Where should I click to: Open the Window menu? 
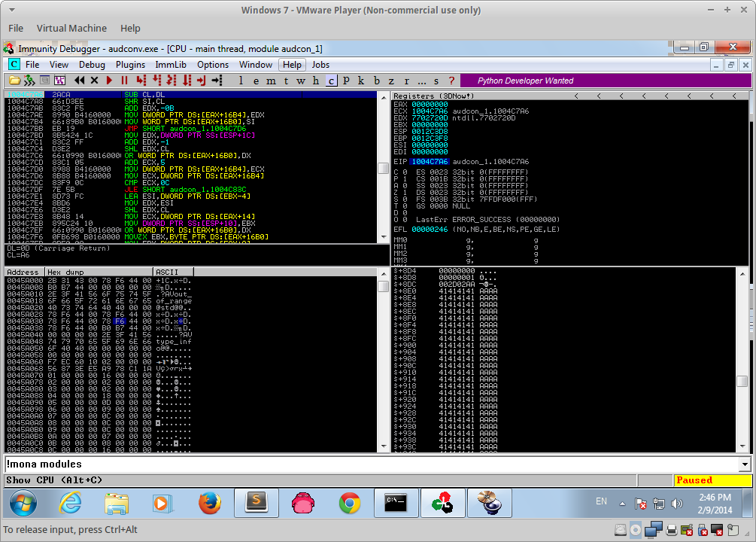256,65
